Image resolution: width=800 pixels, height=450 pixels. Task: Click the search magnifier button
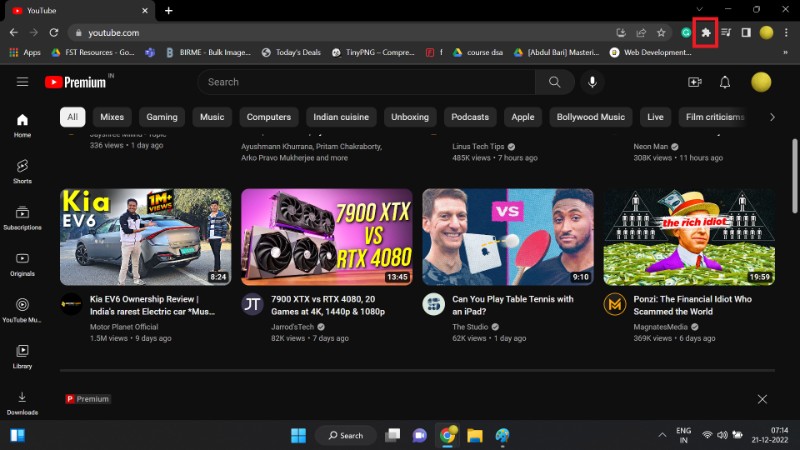pos(553,82)
